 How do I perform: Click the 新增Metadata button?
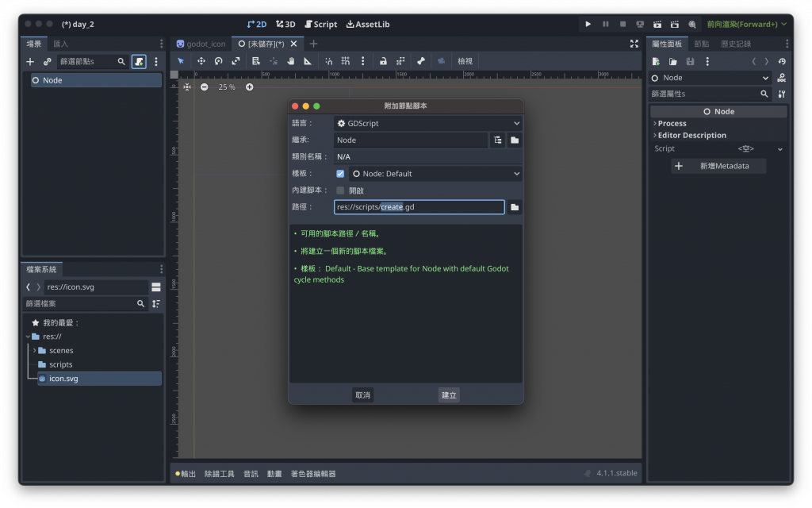coord(718,166)
